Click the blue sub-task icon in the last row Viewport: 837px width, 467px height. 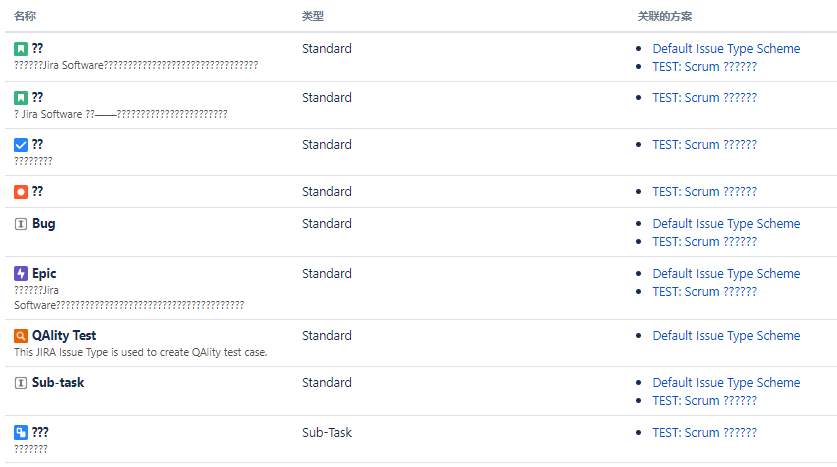21,432
